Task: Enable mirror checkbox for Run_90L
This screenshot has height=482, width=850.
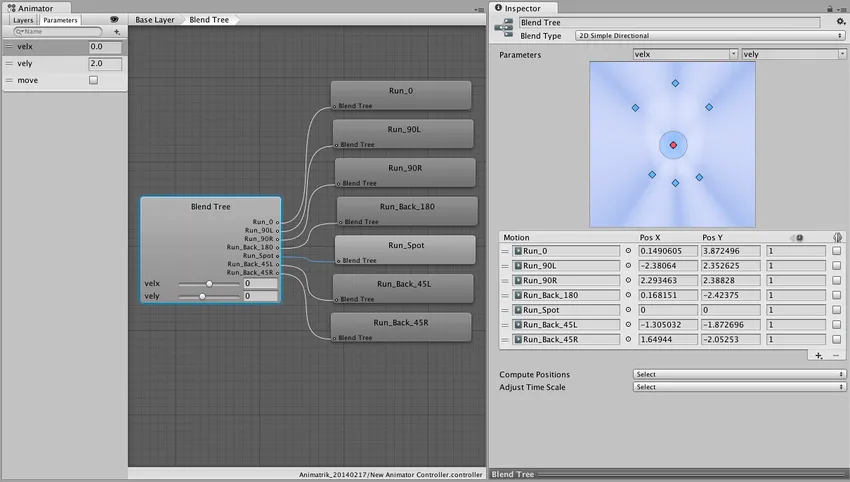Action: pyautogui.click(x=836, y=266)
